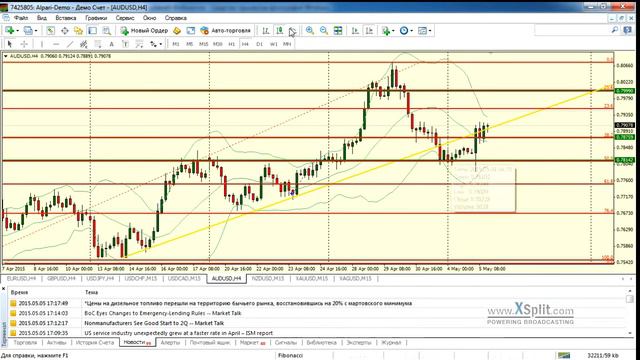The image size is (640, 360).
Task: Open the Вставка menu
Action: click(x=66, y=18)
